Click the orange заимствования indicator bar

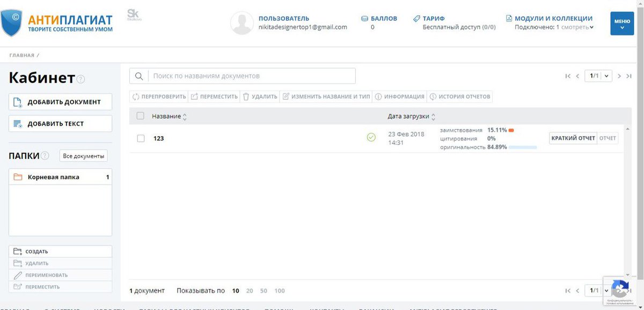[511, 130]
